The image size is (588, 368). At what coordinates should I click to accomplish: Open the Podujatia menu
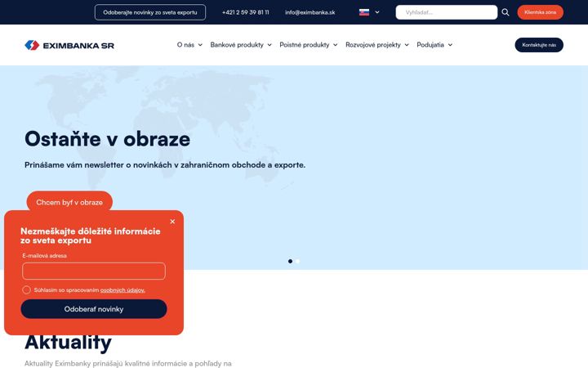pos(430,45)
